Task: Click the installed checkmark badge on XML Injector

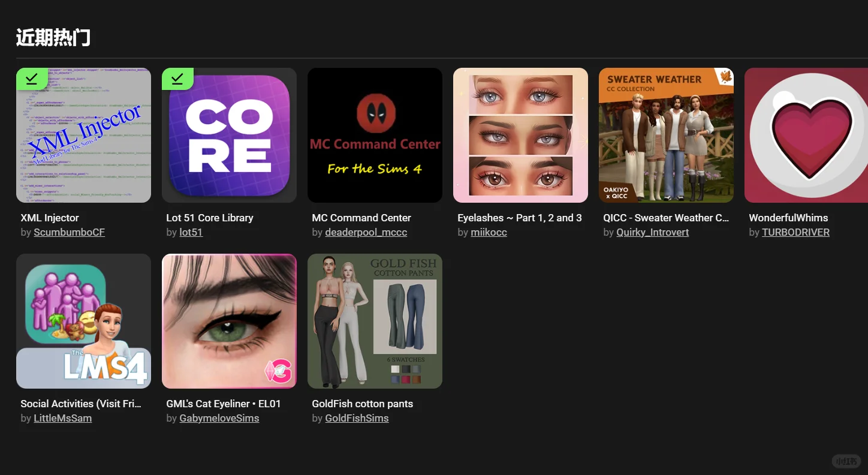Action: (32, 79)
